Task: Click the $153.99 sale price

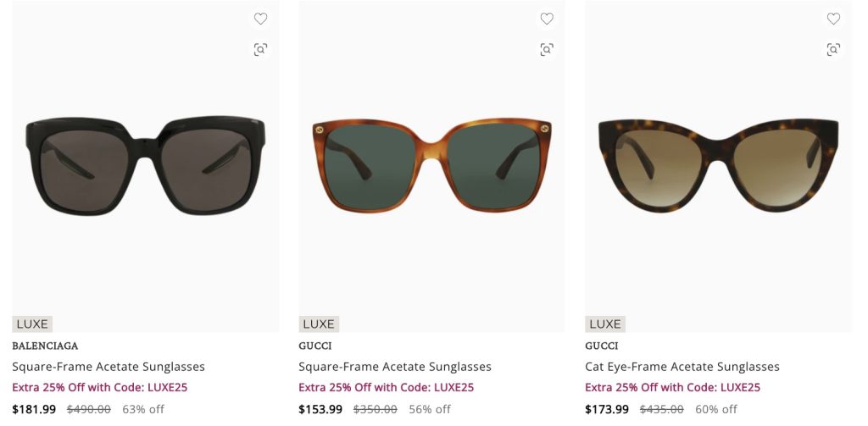Action: 320,410
